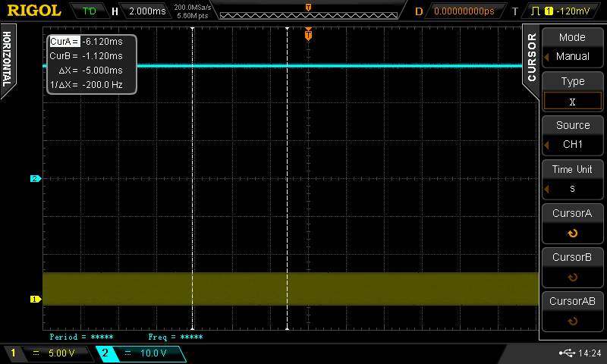The height and width of the screenshot is (364, 607).
Task: Select the CursorAB rotary knob icon
Action: (x=572, y=322)
